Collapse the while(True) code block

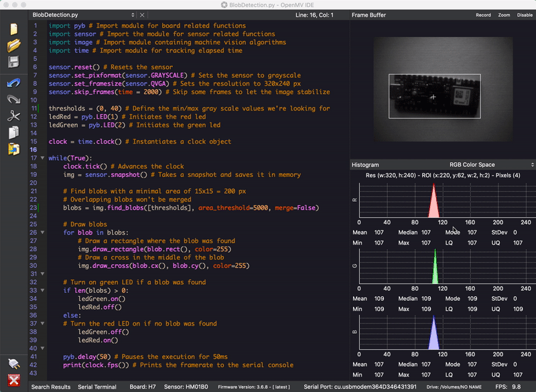pyautogui.click(x=42, y=158)
